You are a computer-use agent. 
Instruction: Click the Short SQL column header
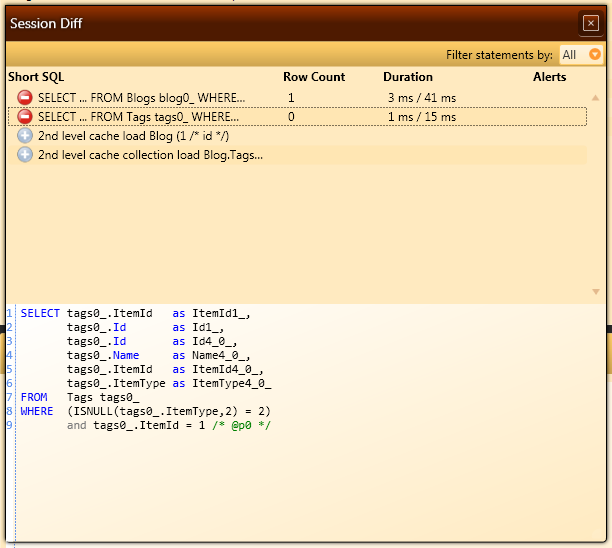(36, 77)
